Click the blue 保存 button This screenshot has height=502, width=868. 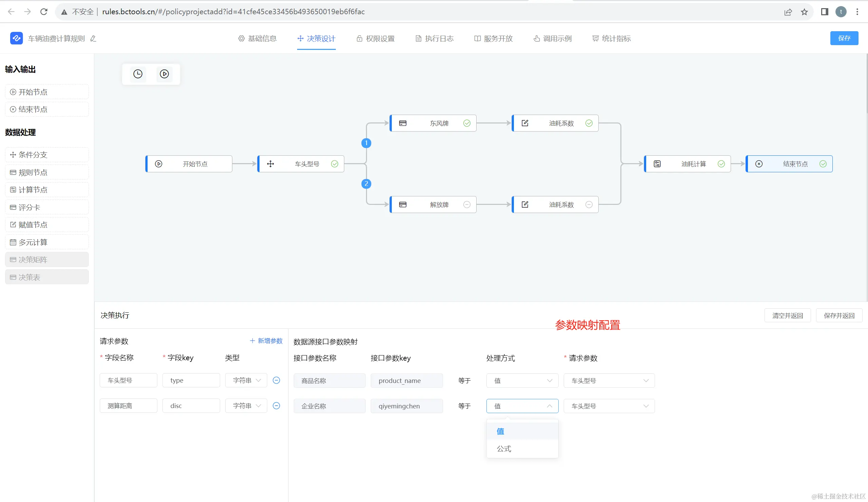pyautogui.click(x=844, y=38)
